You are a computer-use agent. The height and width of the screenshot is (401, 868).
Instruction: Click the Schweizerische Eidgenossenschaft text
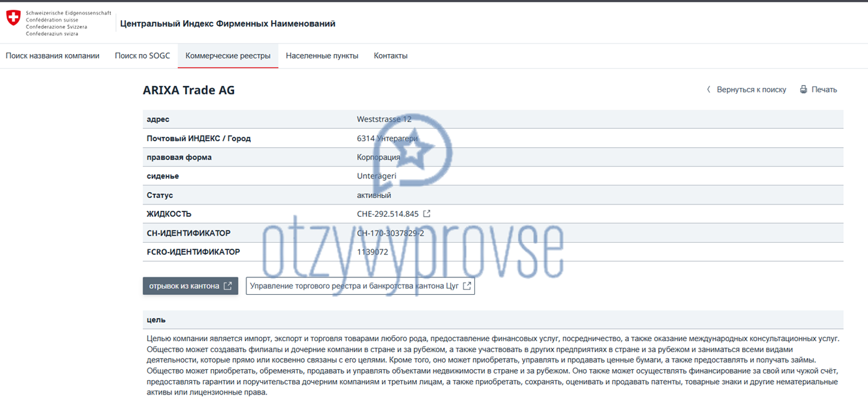(x=68, y=13)
